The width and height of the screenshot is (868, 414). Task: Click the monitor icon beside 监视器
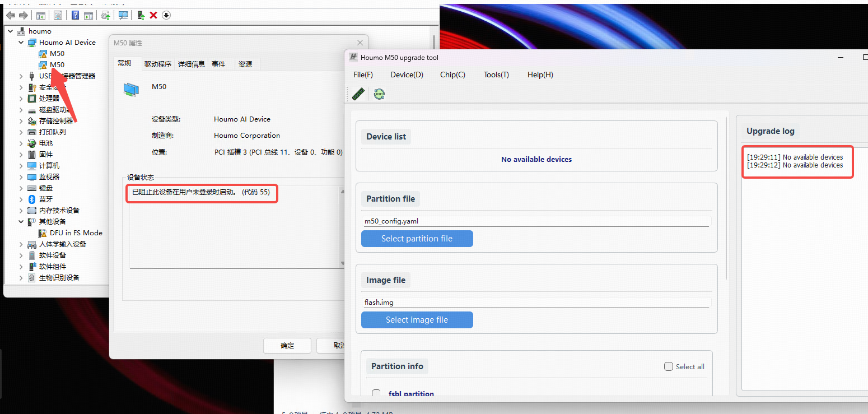[32, 176]
